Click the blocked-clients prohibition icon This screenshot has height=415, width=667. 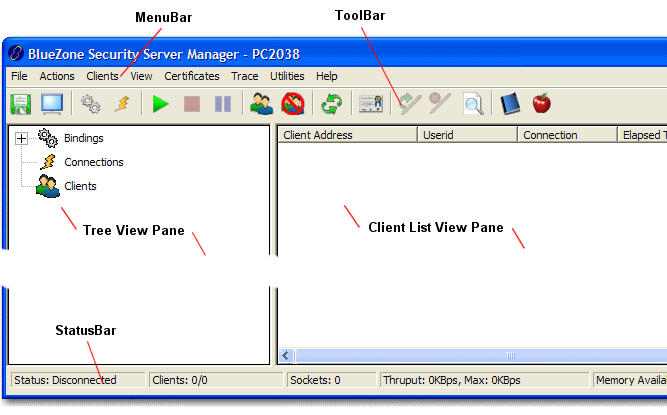pos(293,104)
